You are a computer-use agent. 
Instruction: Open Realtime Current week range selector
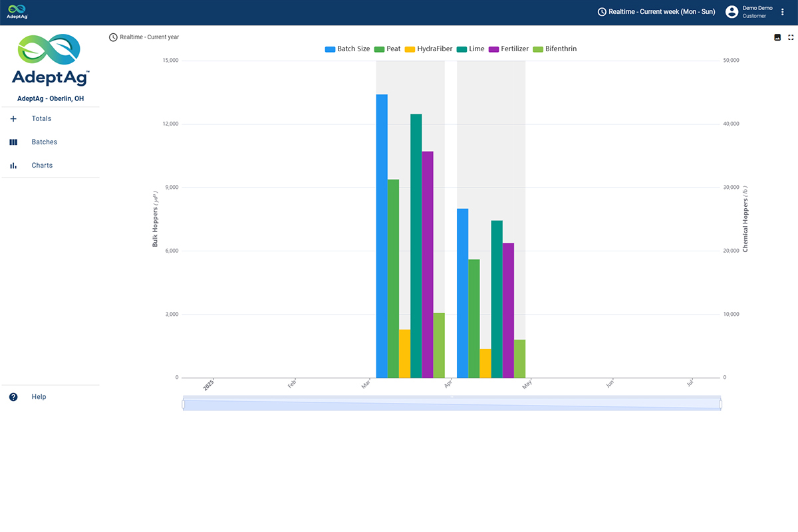pos(656,12)
